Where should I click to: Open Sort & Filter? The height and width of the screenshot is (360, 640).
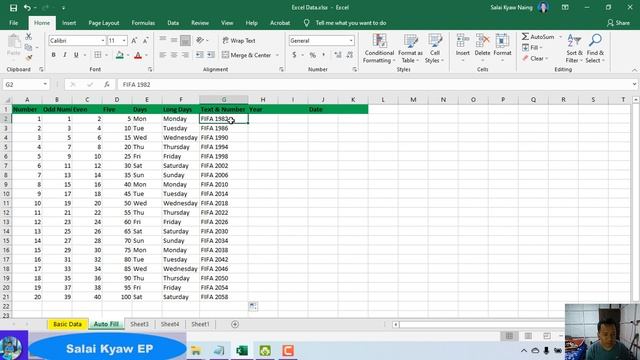[x=574, y=49]
